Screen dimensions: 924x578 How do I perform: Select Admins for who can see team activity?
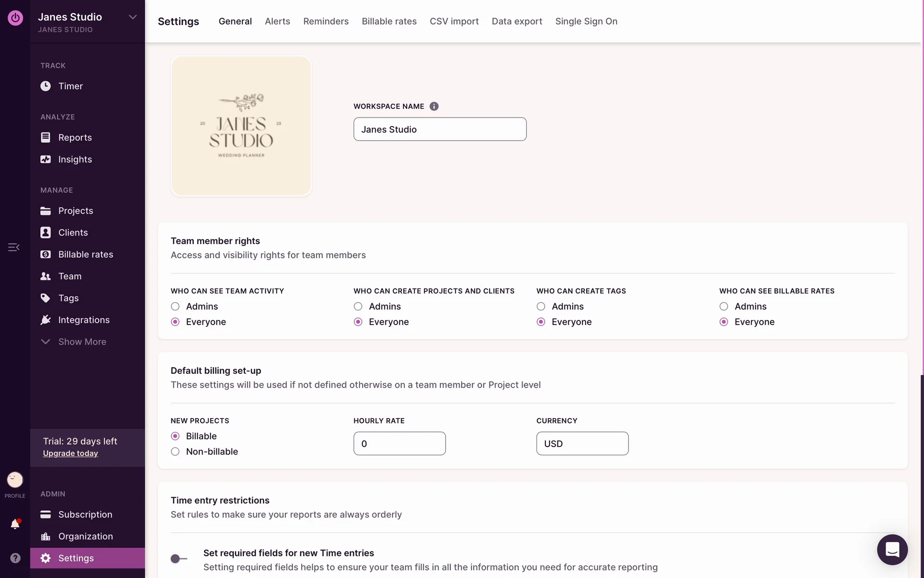(175, 306)
